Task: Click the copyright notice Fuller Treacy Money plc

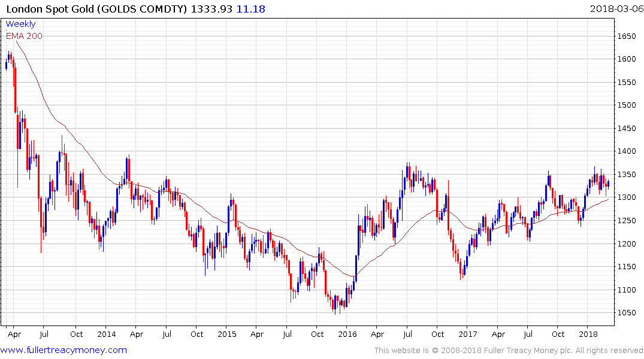Action: tap(509, 351)
